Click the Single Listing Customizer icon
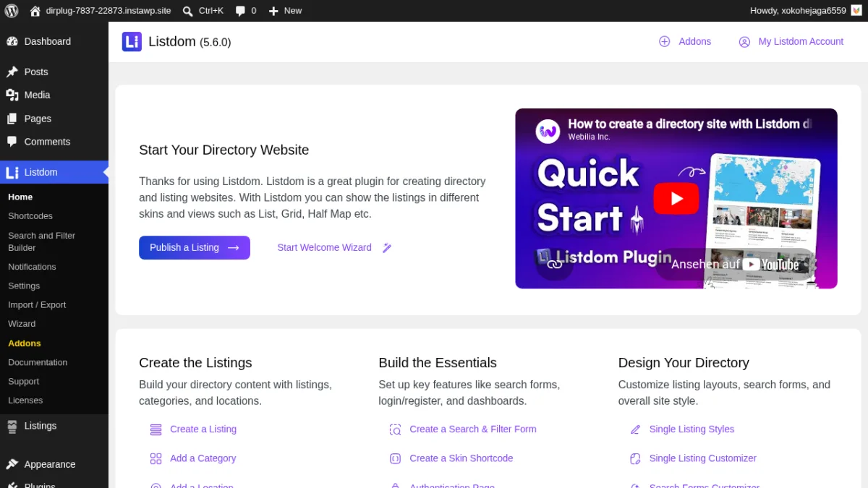 pyautogui.click(x=635, y=458)
